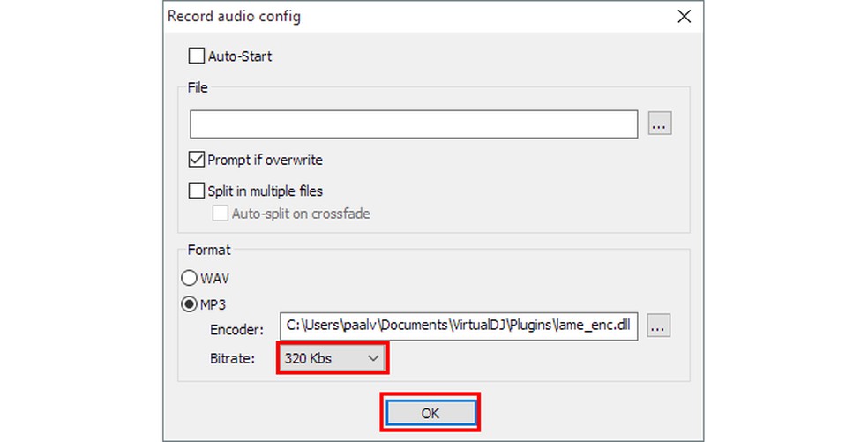Image resolution: width=868 pixels, height=442 pixels.
Task: Tick the Auto-split on crossfade checkbox
Action: [220, 213]
